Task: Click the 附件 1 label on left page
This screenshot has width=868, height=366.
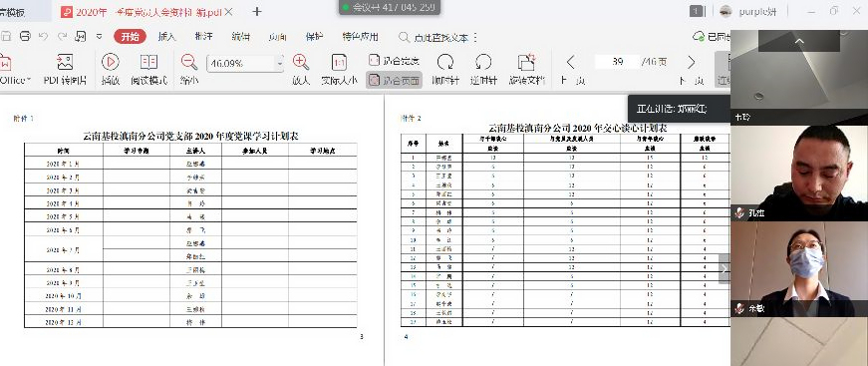Action: pyautogui.click(x=24, y=118)
